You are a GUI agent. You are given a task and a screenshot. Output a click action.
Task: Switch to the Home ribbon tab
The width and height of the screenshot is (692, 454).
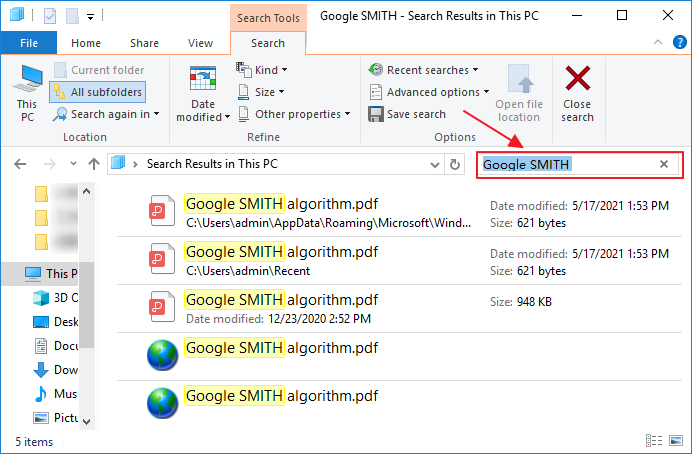pos(86,43)
